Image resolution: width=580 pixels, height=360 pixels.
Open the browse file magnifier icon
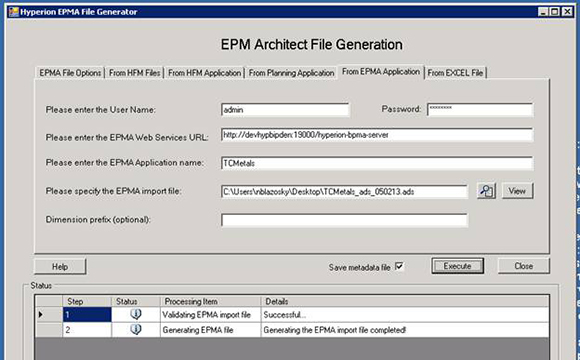click(x=486, y=191)
